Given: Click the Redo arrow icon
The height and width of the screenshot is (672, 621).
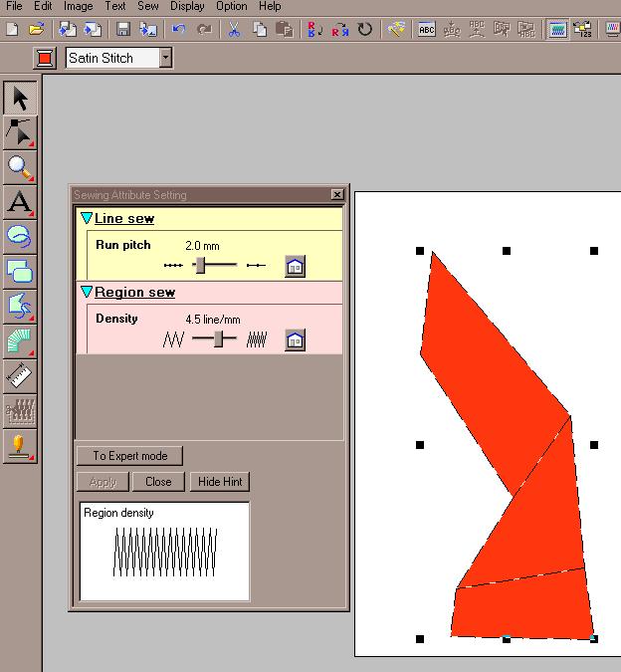Looking at the screenshot, I should pos(204,30).
